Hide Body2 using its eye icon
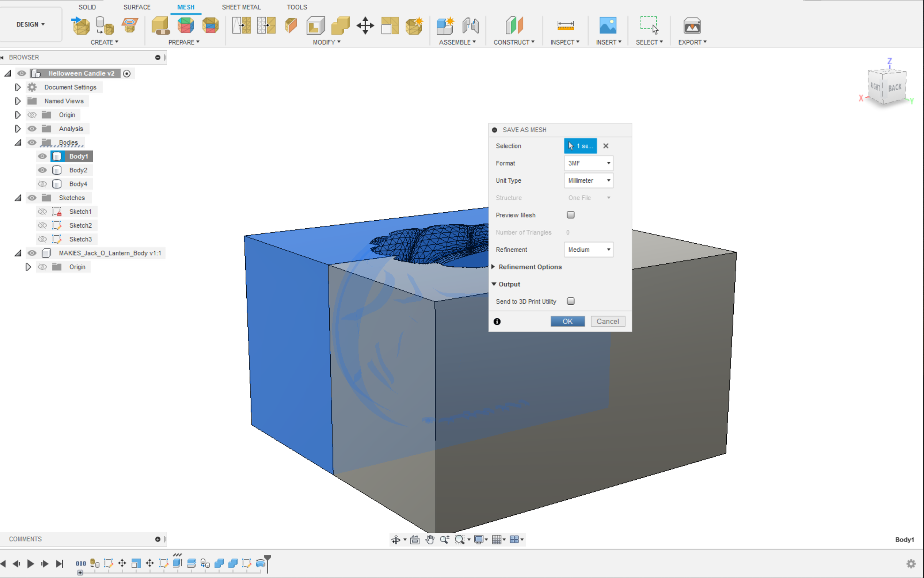 [42, 170]
